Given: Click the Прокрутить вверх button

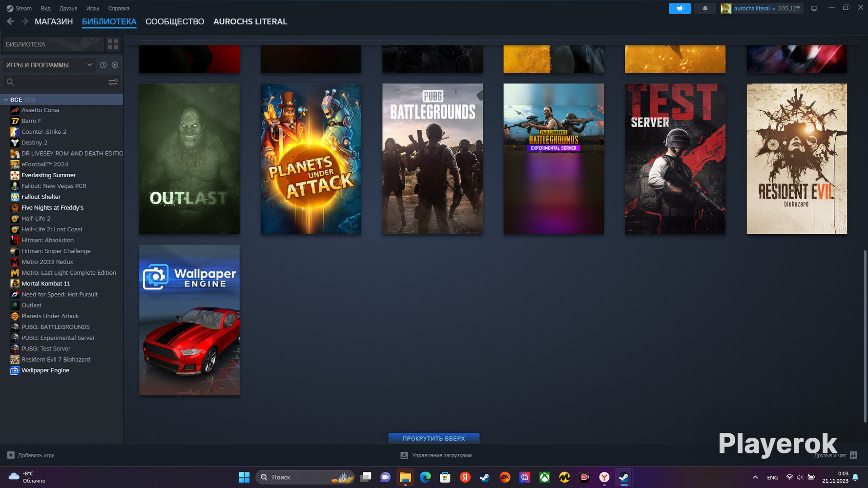Looking at the screenshot, I should tap(434, 438).
